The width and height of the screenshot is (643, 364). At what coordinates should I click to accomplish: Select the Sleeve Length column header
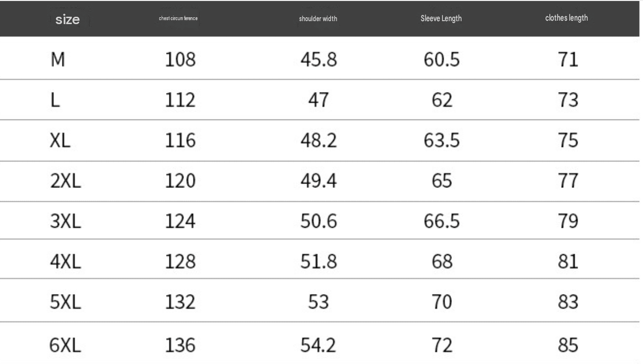441,19
